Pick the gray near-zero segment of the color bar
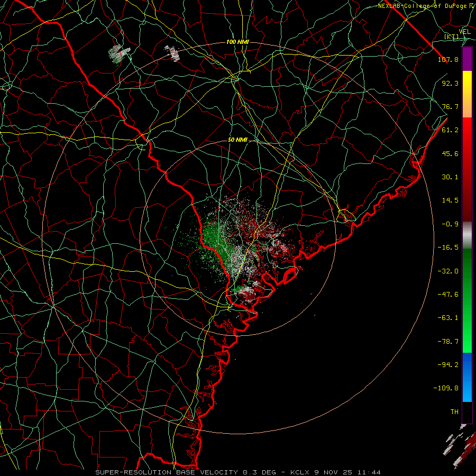 pos(467,235)
